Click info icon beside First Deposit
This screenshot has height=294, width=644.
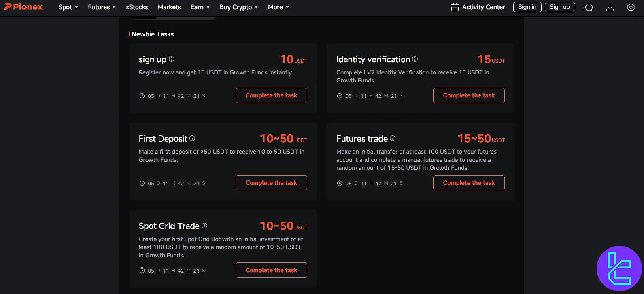tap(192, 138)
